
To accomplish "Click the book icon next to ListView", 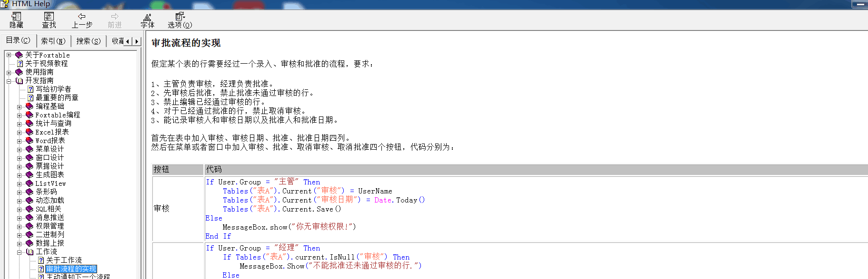I will click(x=30, y=183).
